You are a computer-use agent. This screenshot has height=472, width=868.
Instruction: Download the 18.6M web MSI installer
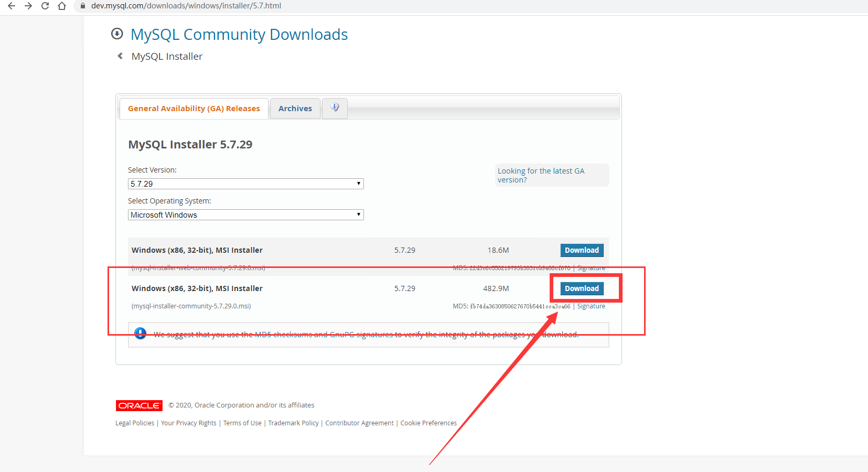click(x=582, y=250)
